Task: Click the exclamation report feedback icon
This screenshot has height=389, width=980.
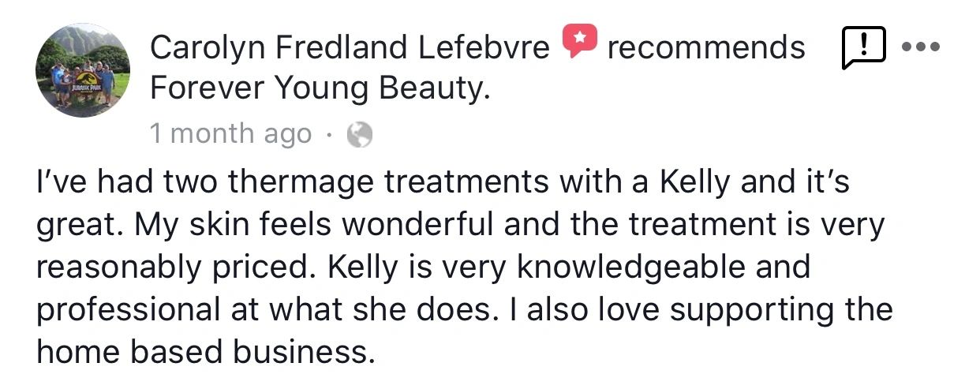Action: click(x=864, y=47)
